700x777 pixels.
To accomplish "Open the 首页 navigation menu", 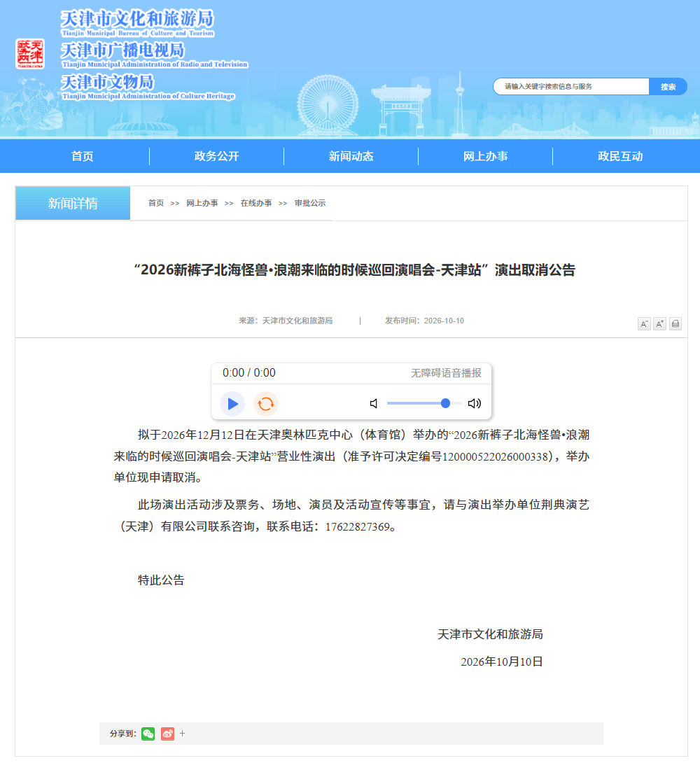I will 82,157.
